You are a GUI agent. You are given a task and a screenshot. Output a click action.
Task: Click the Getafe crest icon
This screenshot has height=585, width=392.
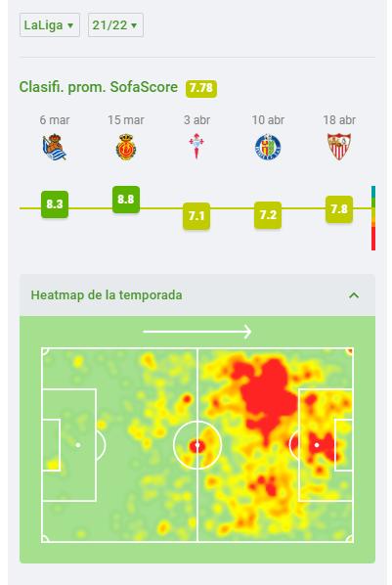click(268, 147)
